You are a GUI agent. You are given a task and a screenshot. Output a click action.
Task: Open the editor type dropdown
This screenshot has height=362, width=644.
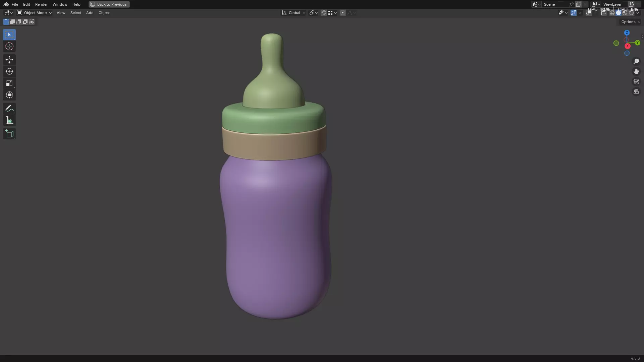pos(8,13)
